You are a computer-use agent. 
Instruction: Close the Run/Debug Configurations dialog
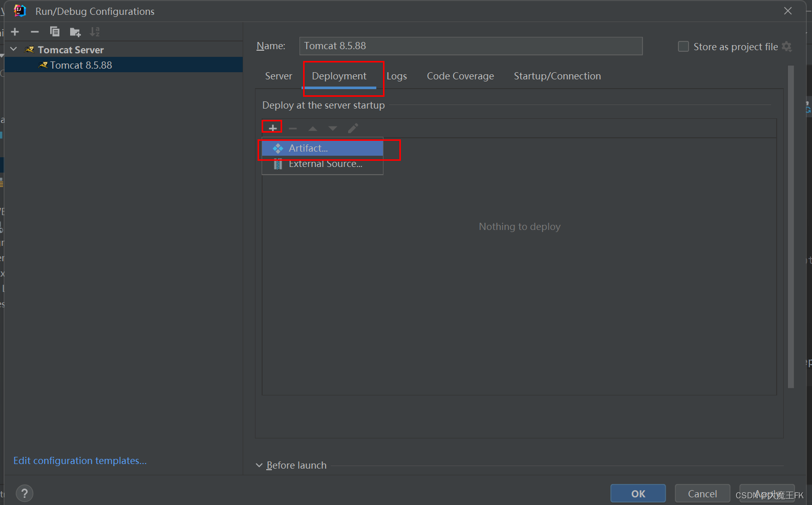pyautogui.click(x=788, y=11)
